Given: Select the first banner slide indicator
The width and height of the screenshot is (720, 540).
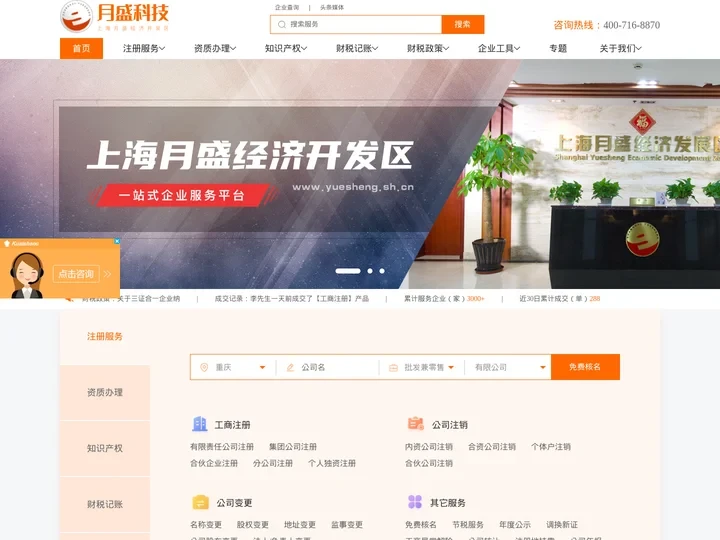Looking at the screenshot, I should coord(348,271).
